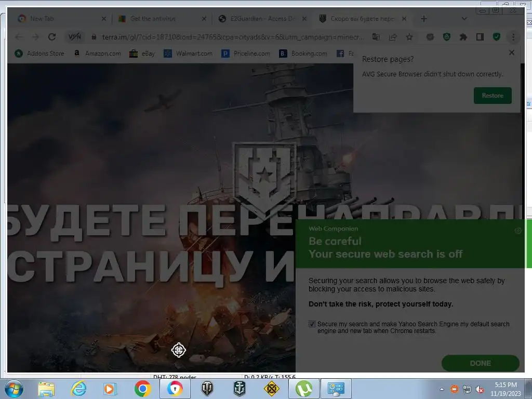This screenshot has height=399, width=532.
Task: Toggle the browser side panel
Action: click(x=480, y=37)
